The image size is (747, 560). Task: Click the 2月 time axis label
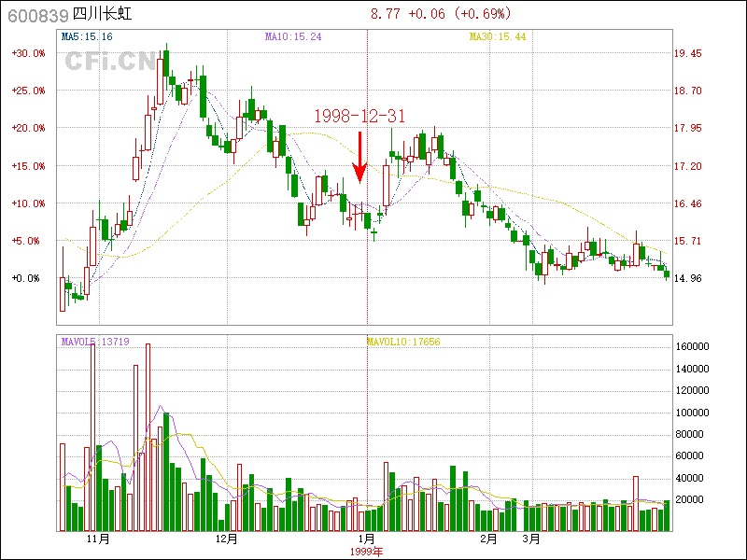coord(489,539)
